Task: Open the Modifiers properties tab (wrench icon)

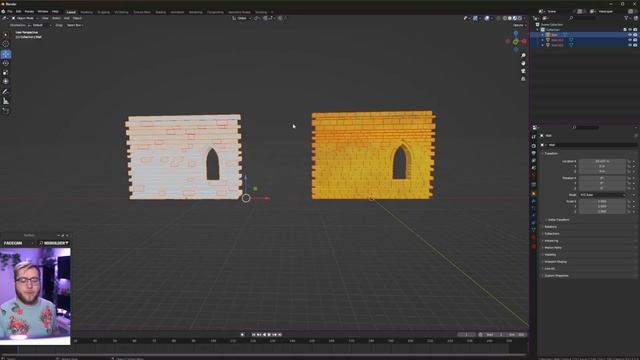Action: (533, 201)
